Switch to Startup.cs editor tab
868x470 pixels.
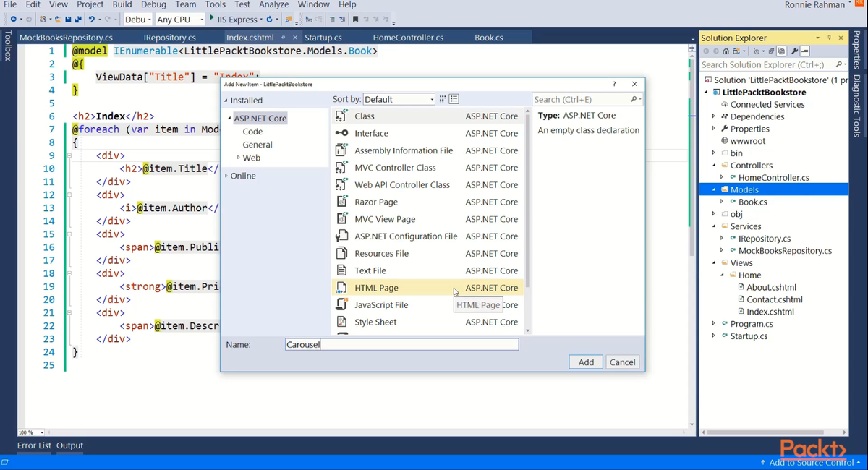point(323,38)
